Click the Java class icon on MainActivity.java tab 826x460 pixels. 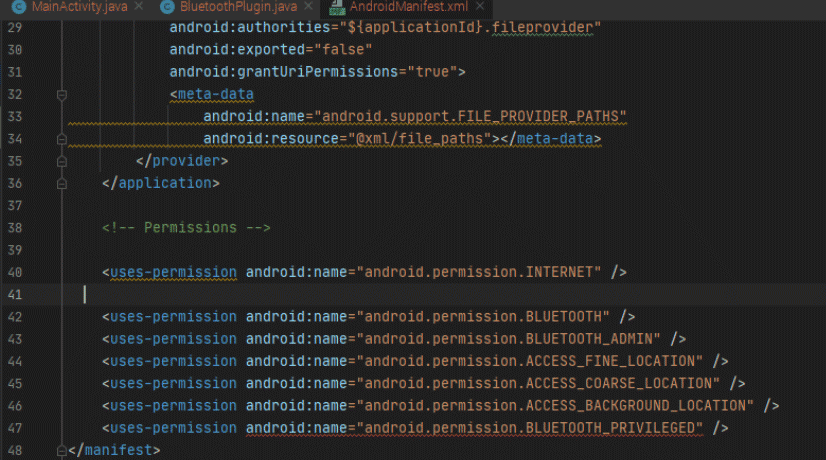coord(19,7)
